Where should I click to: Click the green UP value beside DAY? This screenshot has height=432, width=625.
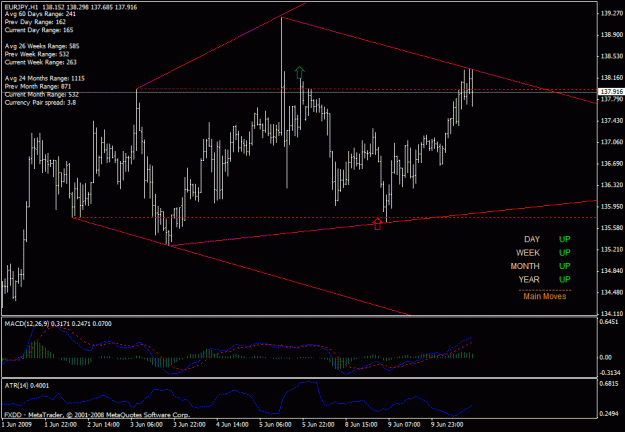(x=565, y=239)
